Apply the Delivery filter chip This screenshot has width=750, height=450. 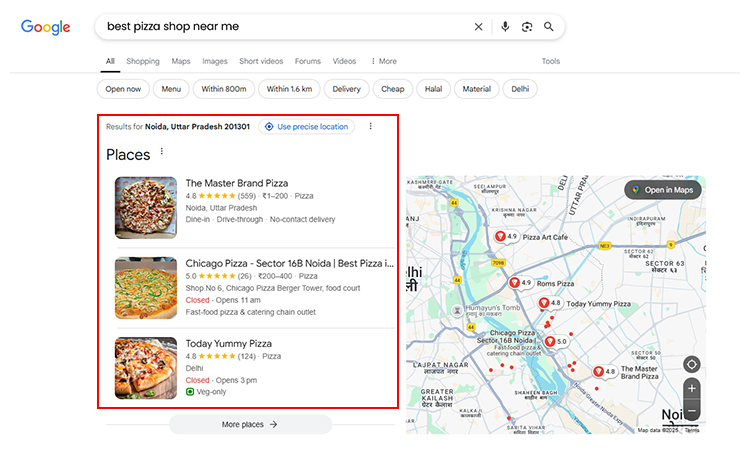pos(346,89)
